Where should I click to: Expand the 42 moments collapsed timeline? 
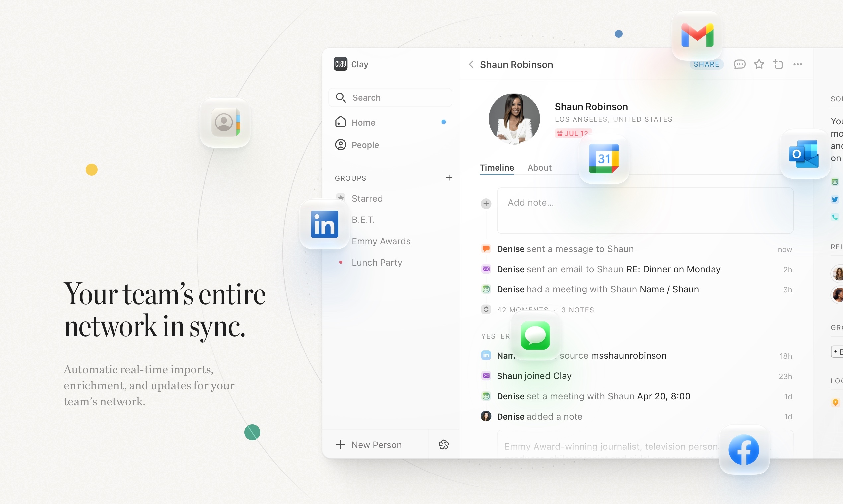coord(486,309)
